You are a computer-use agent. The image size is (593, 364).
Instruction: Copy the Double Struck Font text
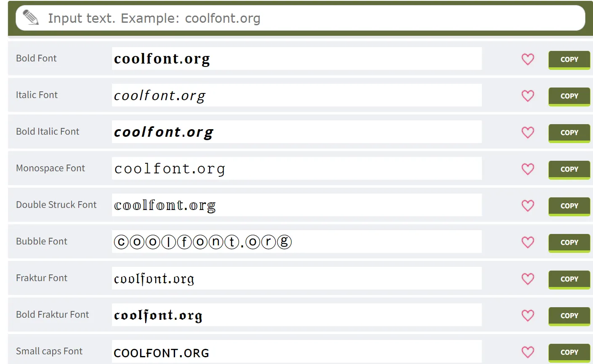click(x=569, y=206)
